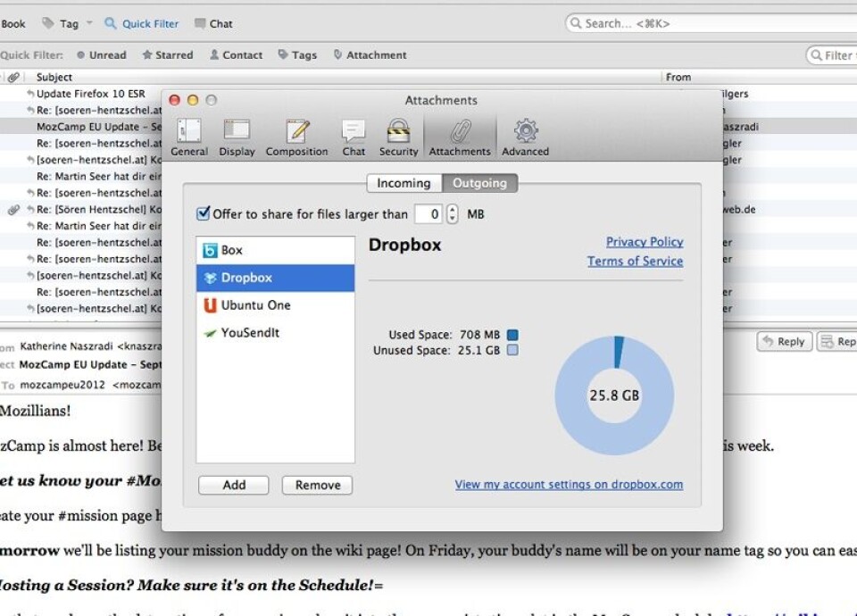
Task: Focus the global Search field
Action: tap(711, 23)
